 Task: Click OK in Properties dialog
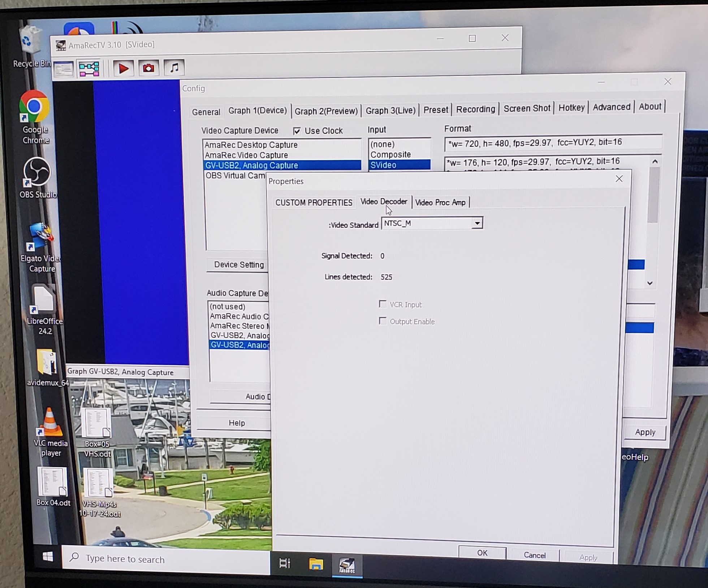coord(482,553)
